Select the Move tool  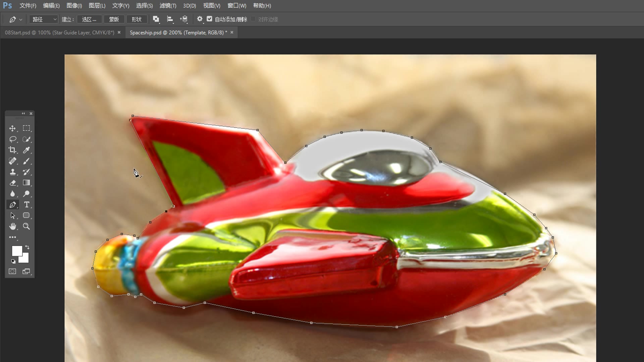(12, 128)
